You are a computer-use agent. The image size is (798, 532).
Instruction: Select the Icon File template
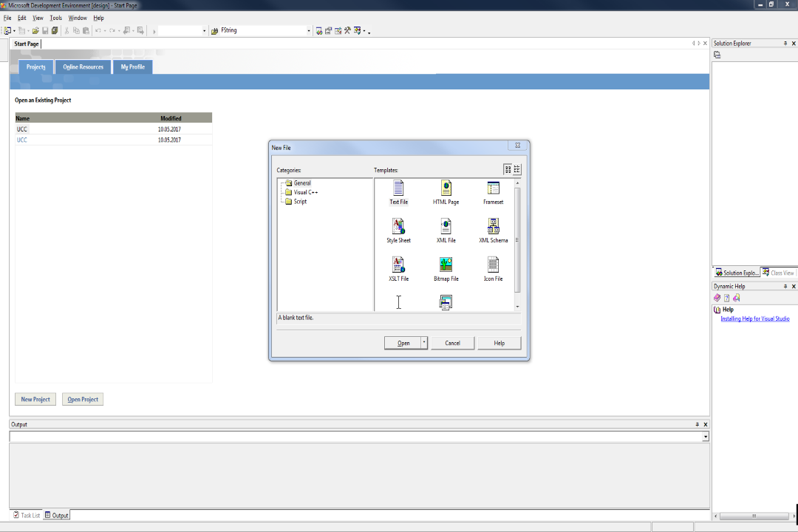tap(493, 265)
